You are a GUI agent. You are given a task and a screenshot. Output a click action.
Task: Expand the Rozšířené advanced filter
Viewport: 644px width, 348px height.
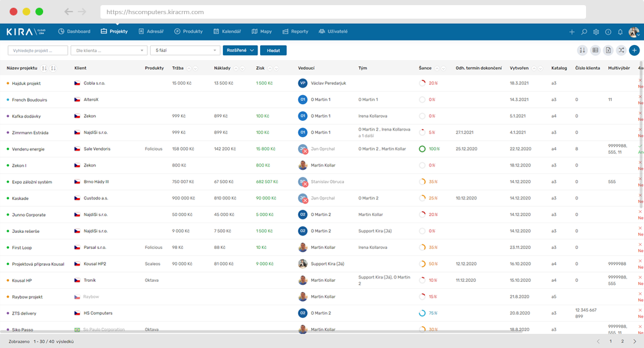coord(240,50)
